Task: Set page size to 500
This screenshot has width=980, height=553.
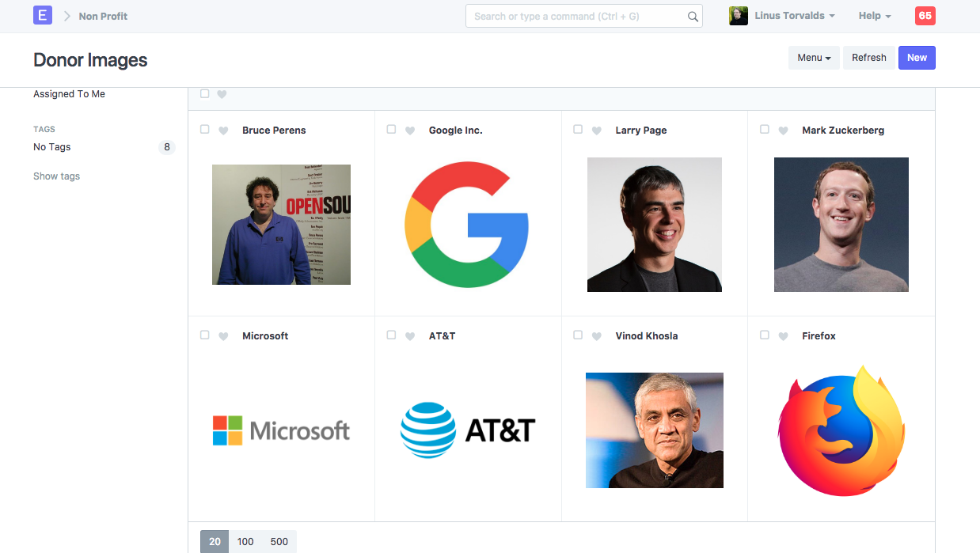Action: [x=279, y=542]
